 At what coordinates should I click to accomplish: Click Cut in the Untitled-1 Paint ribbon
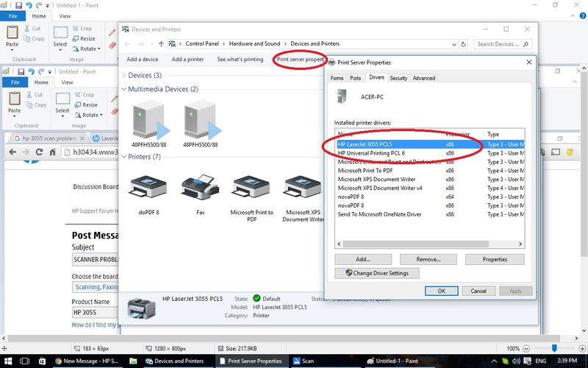(32, 29)
